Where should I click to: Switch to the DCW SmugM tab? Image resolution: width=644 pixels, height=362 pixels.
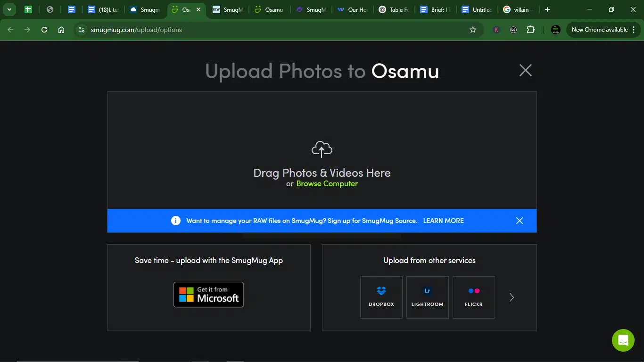pos(228,9)
